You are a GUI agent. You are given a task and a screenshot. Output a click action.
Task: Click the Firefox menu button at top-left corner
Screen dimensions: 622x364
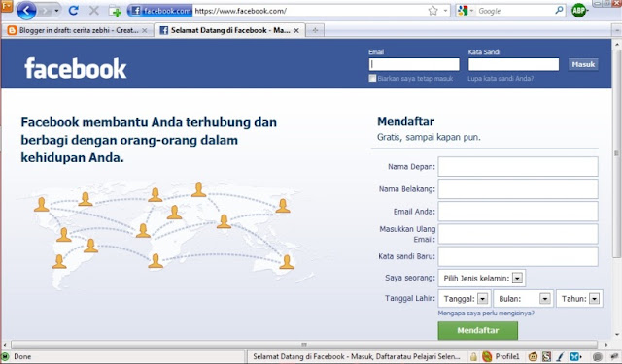pos(7,6)
